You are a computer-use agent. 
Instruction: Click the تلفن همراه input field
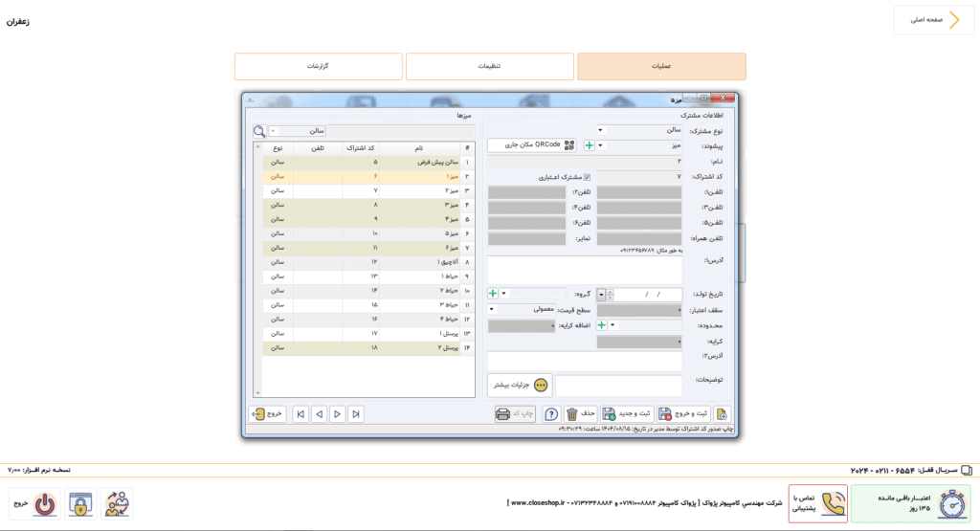[639, 238]
